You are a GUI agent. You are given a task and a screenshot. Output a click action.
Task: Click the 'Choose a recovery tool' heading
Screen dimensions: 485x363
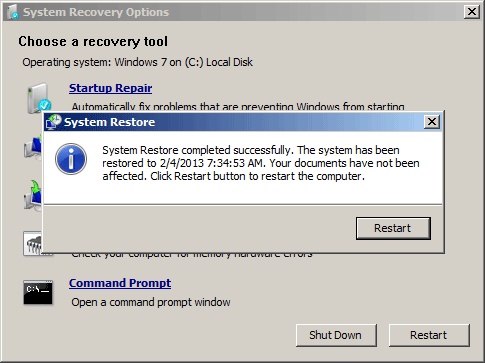coord(93,42)
